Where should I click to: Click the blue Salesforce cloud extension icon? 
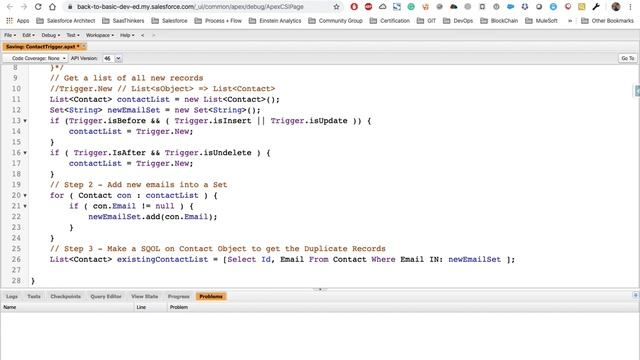pyautogui.click(x=511, y=7)
